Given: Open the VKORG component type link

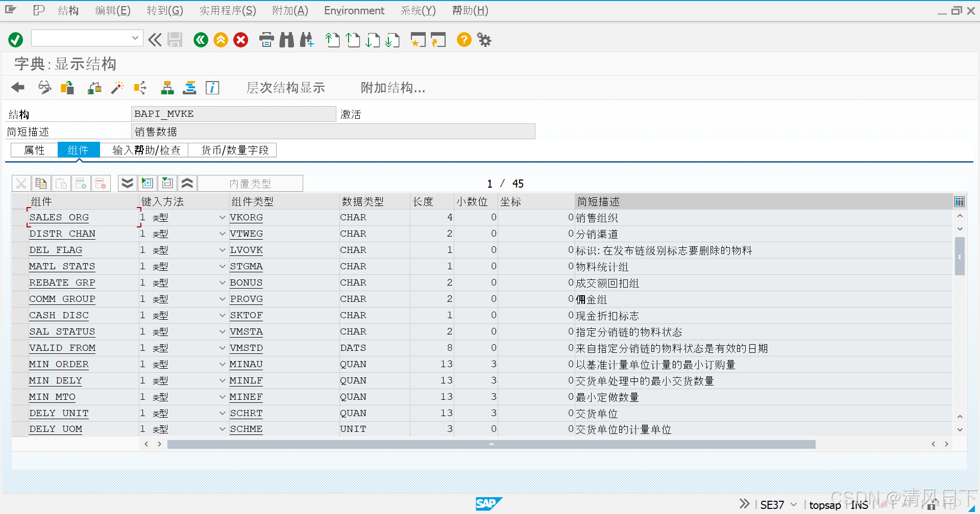Looking at the screenshot, I should click(x=246, y=217).
